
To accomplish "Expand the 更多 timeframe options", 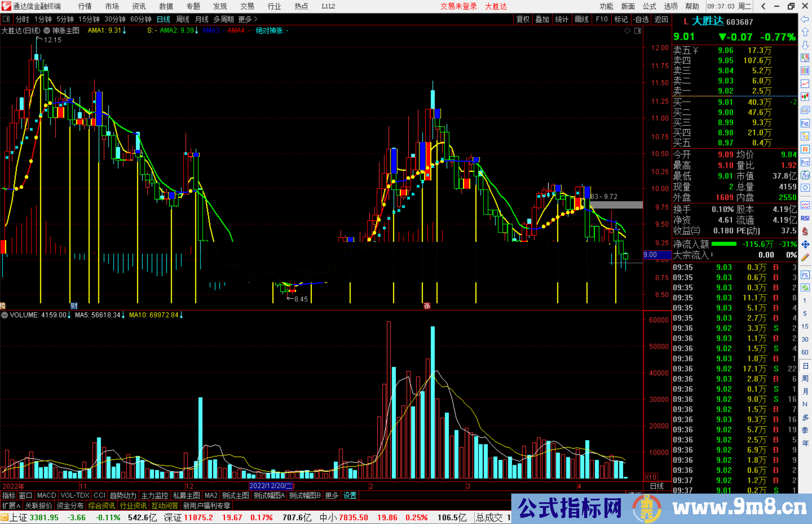I will [x=248, y=19].
